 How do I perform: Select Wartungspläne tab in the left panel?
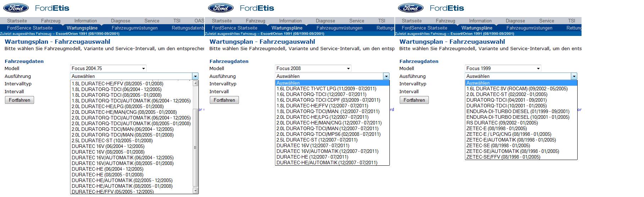(x=82, y=28)
